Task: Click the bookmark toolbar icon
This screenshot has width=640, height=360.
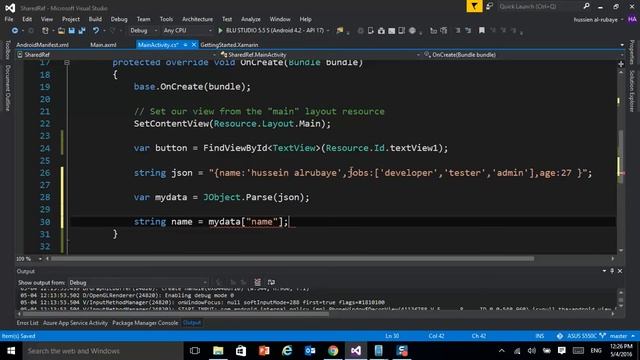Action: tap(482, 31)
